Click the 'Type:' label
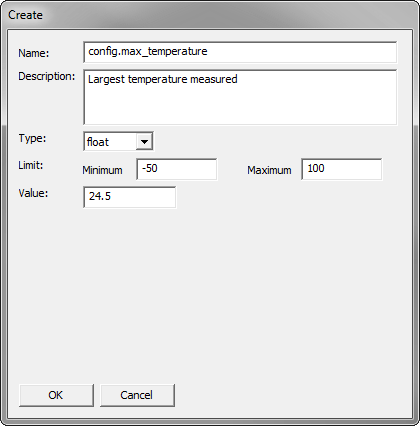The image size is (420, 426). click(x=32, y=138)
